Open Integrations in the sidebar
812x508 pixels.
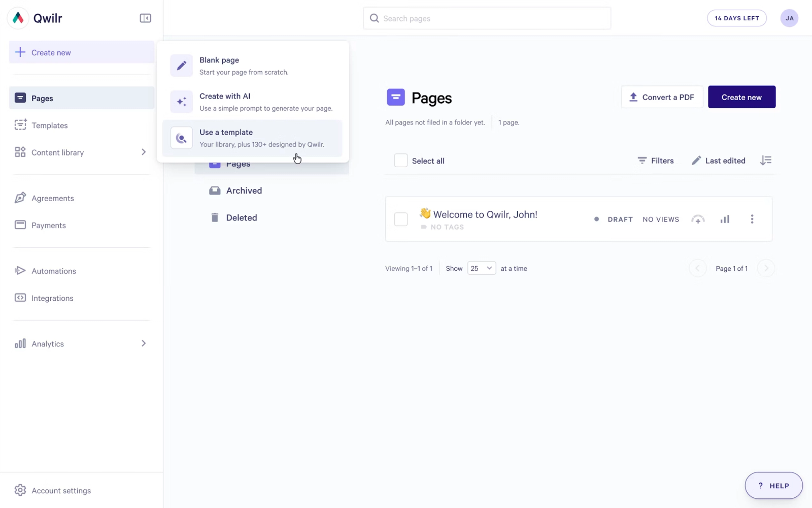[x=82, y=298]
